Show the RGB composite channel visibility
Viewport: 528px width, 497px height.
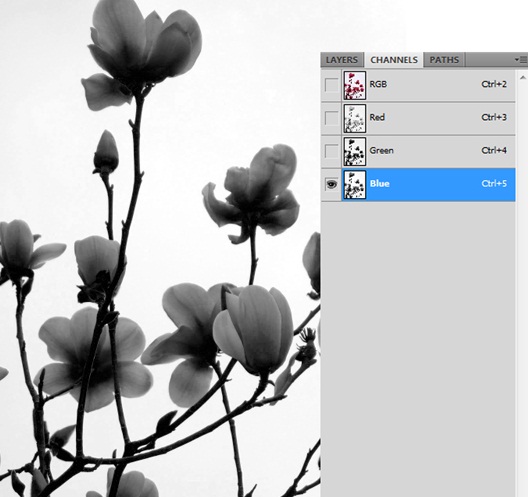coord(331,85)
